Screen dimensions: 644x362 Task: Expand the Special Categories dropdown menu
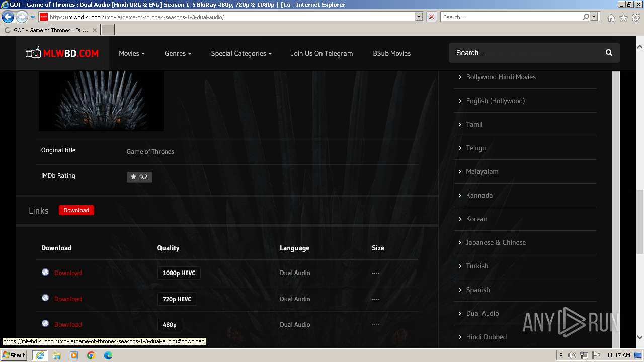(x=242, y=53)
